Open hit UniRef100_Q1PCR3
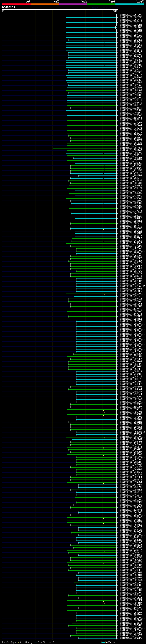This screenshot has height=644, width=146. pyautogui.click(x=131, y=25)
